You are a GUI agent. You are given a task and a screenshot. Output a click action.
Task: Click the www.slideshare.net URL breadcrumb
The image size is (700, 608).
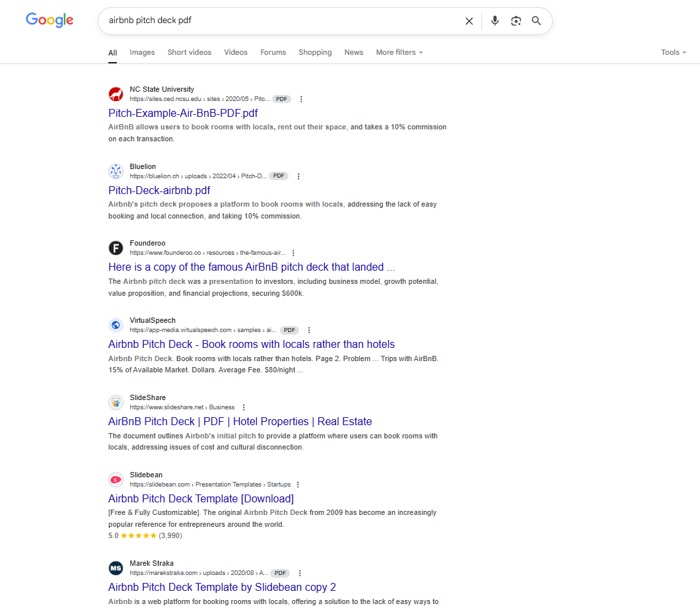coord(182,407)
